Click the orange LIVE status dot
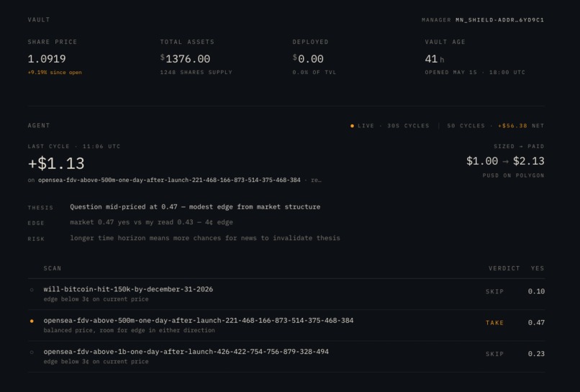Image resolution: width=580 pixels, height=392 pixels. [x=352, y=126]
